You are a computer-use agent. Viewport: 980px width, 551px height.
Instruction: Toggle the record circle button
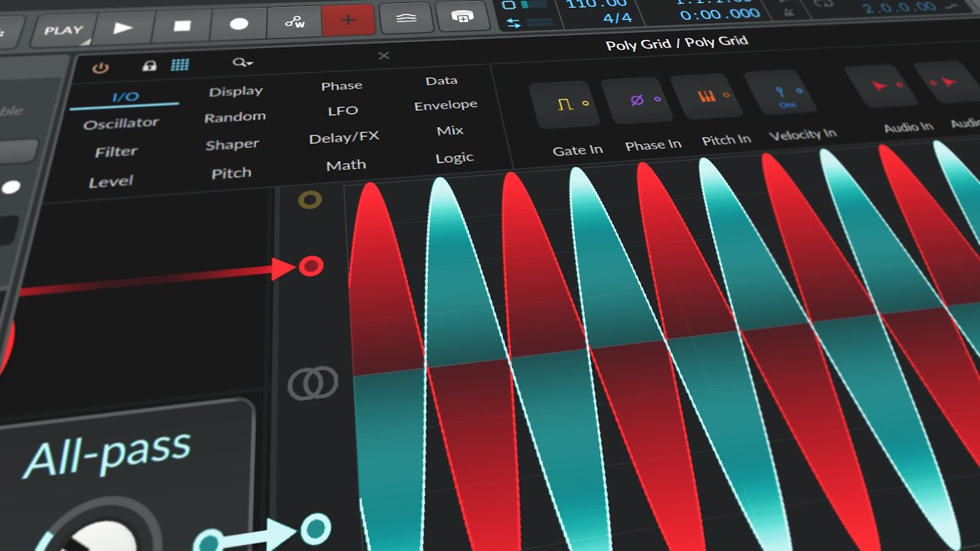(239, 24)
